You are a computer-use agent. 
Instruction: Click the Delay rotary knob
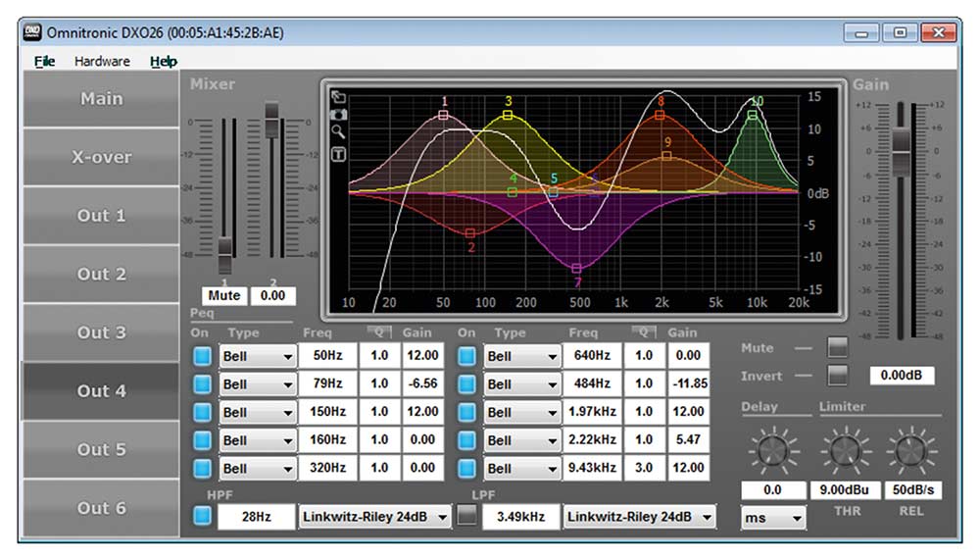pos(772,449)
